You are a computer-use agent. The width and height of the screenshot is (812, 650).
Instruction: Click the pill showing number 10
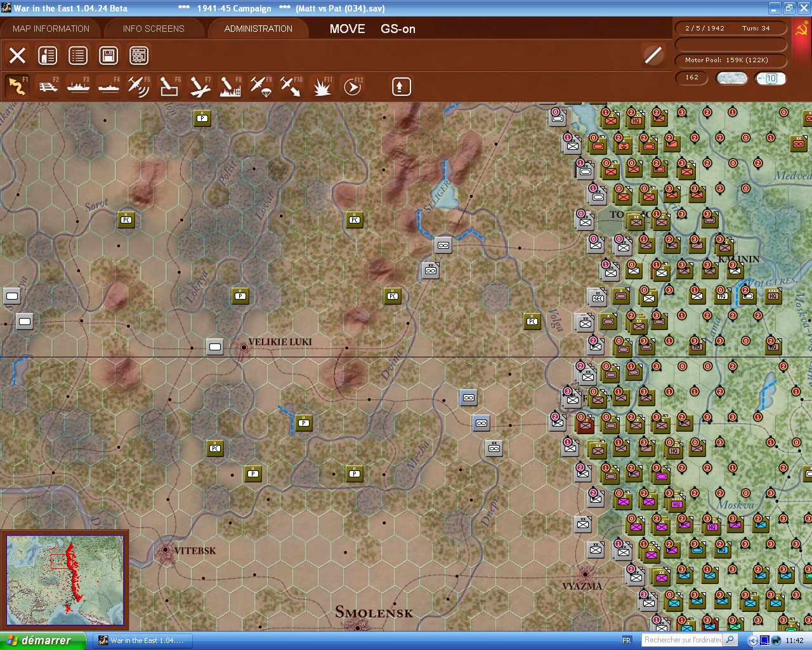(x=771, y=78)
